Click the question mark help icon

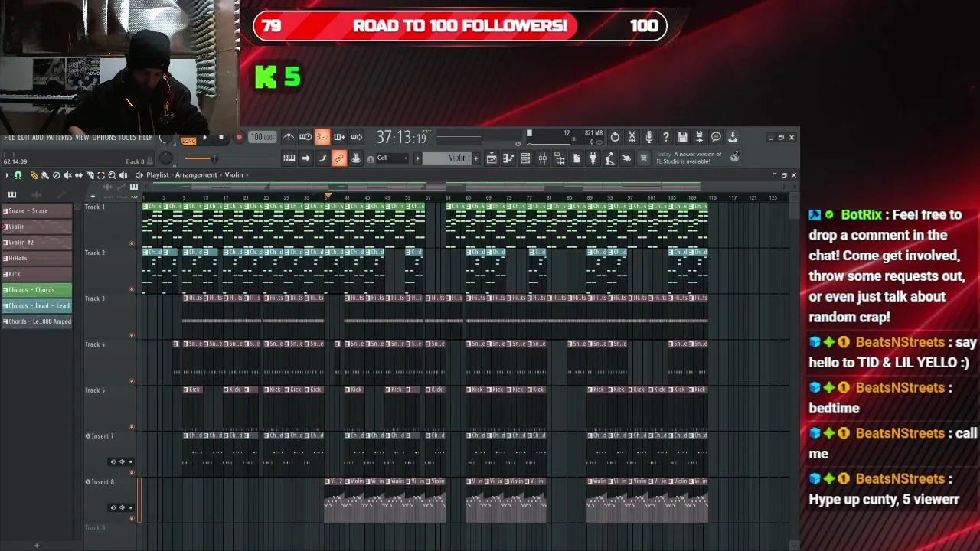point(666,137)
